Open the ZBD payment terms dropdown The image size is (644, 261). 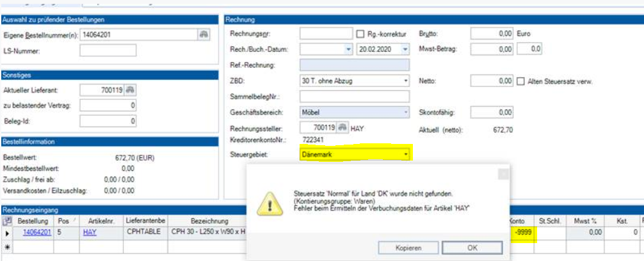click(405, 81)
